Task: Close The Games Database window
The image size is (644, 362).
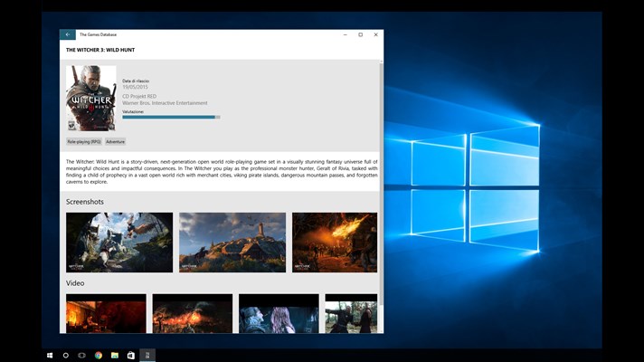Action: tap(375, 35)
